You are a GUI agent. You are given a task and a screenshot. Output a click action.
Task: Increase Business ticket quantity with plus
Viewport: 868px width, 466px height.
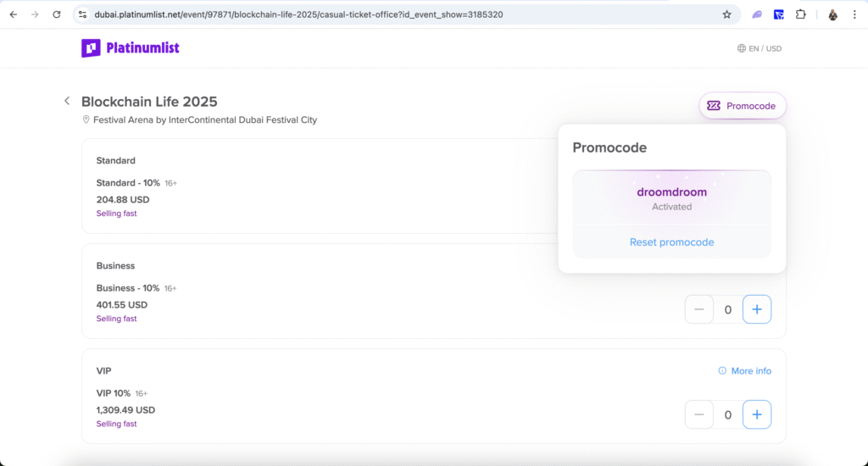(x=757, y=309)
